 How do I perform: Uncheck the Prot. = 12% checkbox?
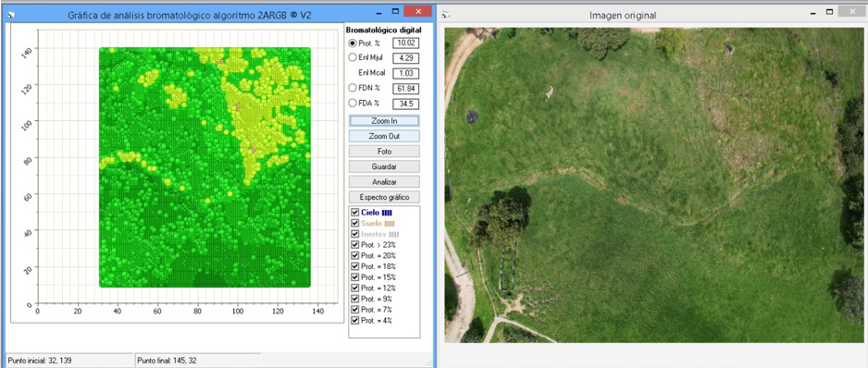click(354, 288)
